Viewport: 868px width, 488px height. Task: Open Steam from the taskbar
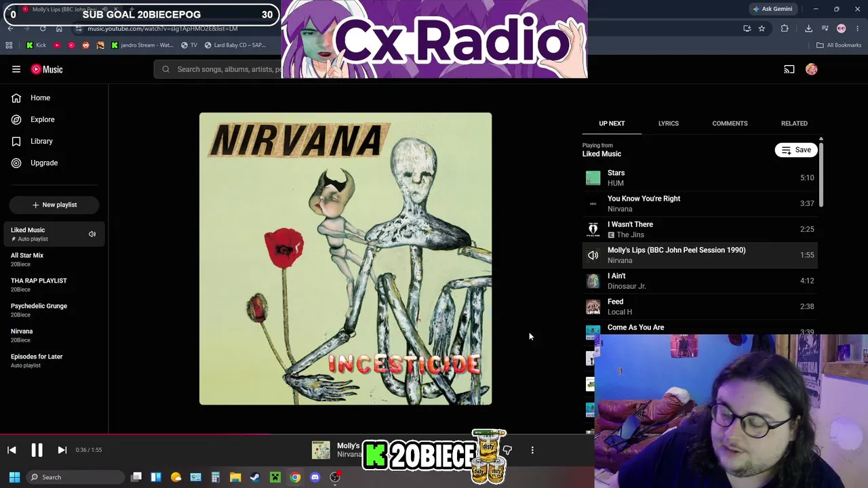[x=255, y=477]
